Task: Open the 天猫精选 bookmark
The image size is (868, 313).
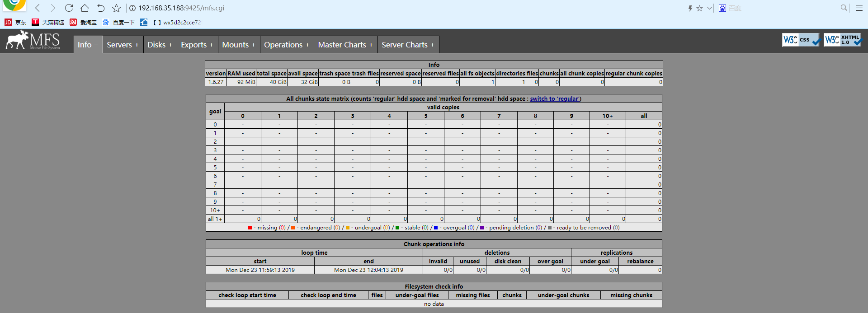Action: coord(48,22)
